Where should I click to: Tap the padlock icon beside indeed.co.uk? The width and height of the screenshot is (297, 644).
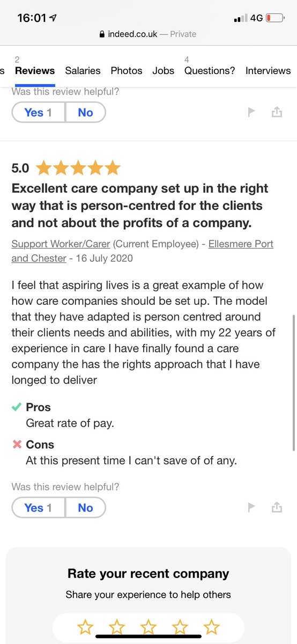[102, 34]
